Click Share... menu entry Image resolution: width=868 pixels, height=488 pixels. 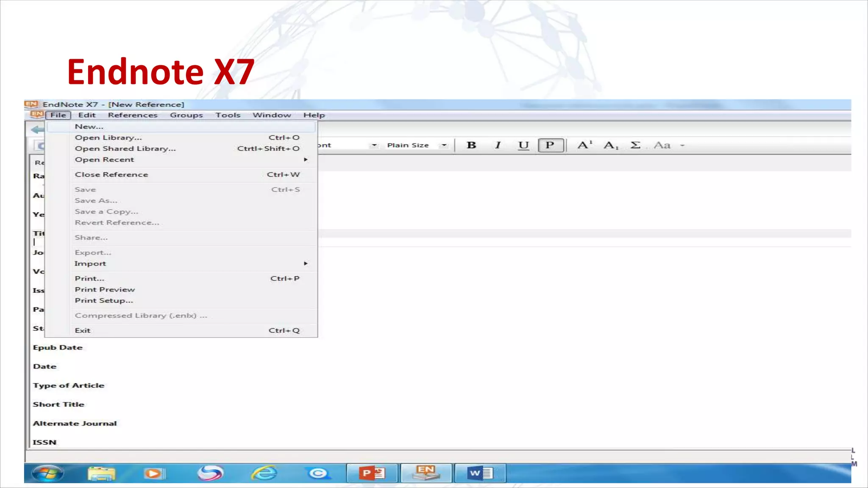181,238
